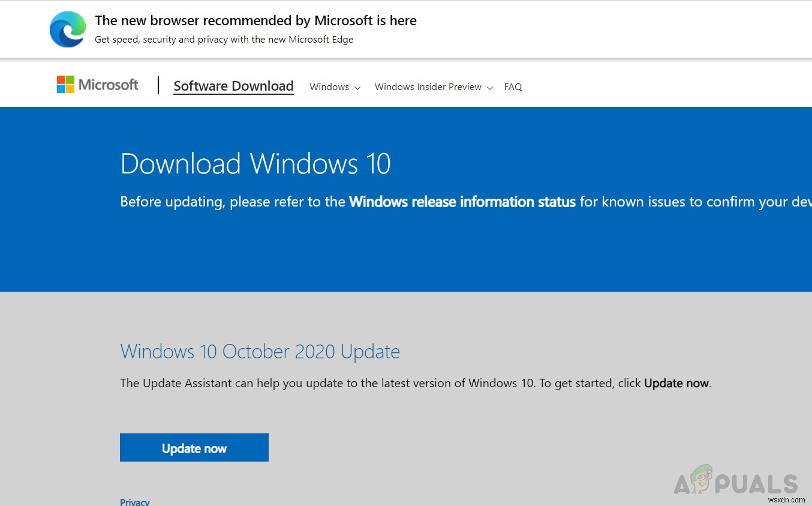Click the Microsoft Edge browser icon
812x506 pixels.
(67, 28)
